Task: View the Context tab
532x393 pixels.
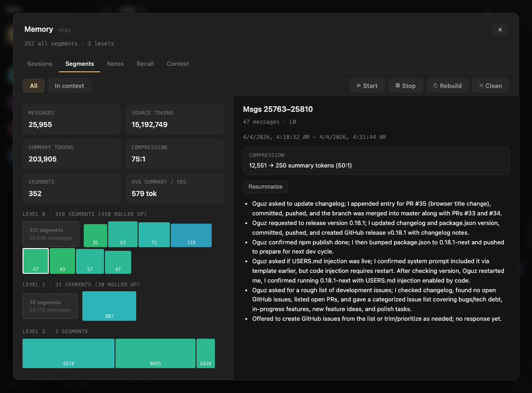Action: point(178,64)
